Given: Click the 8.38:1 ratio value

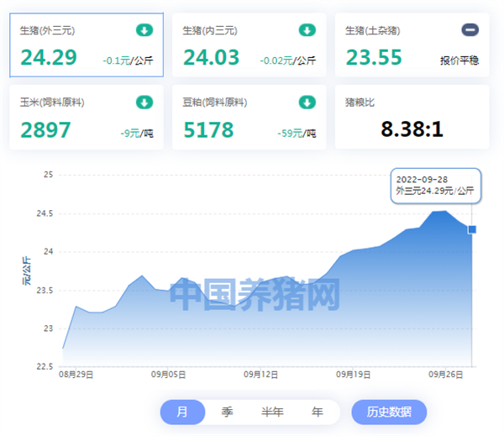Looking at the screenshot, I should point(412,129).
